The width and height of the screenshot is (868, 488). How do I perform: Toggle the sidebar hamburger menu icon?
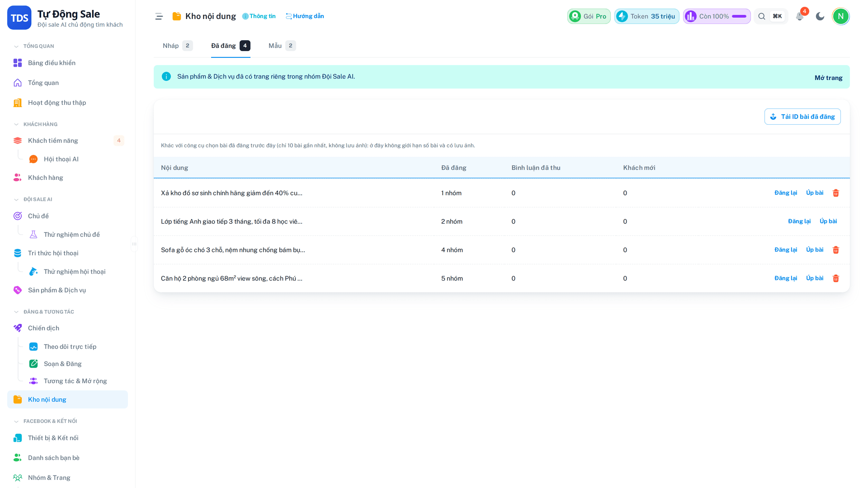click(x=159, y=16)
